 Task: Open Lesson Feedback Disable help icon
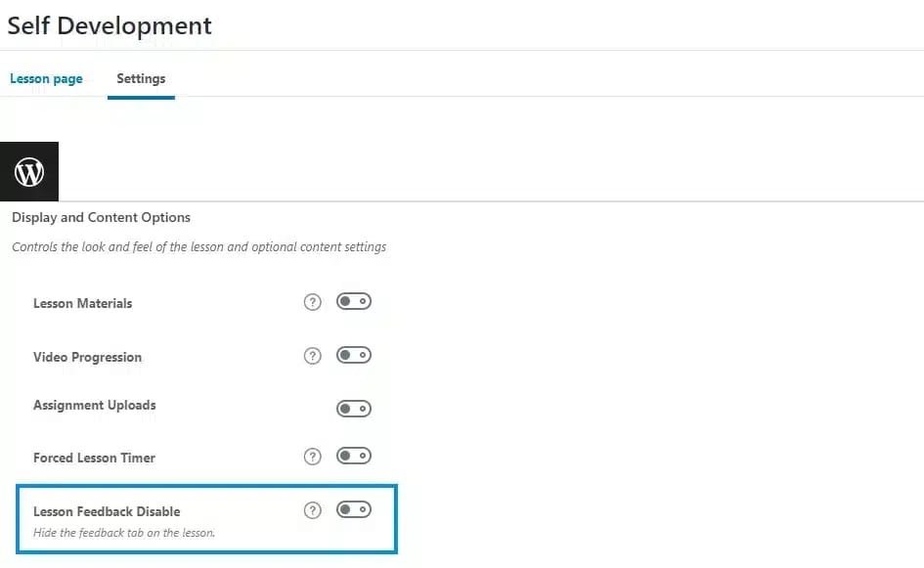312,510
